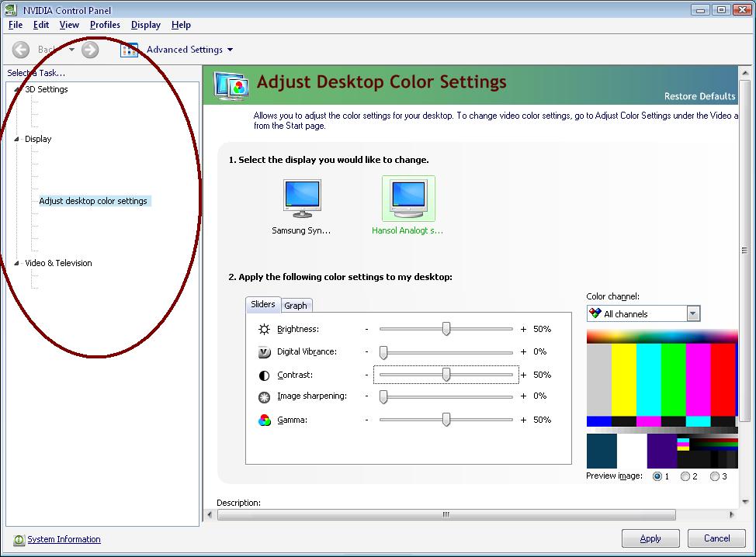
Task: Switch to the Sliders tab
Action: coord(263,305)
